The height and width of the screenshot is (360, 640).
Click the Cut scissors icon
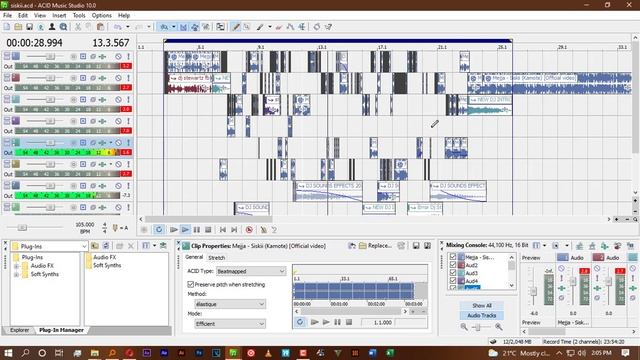point(78,27)
